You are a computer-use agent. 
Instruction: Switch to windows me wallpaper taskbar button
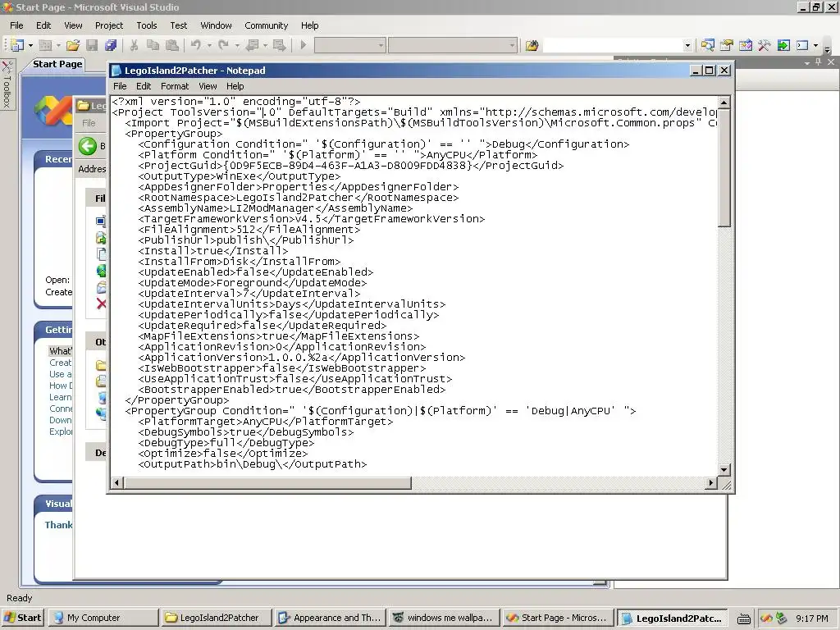pos(444,618)
